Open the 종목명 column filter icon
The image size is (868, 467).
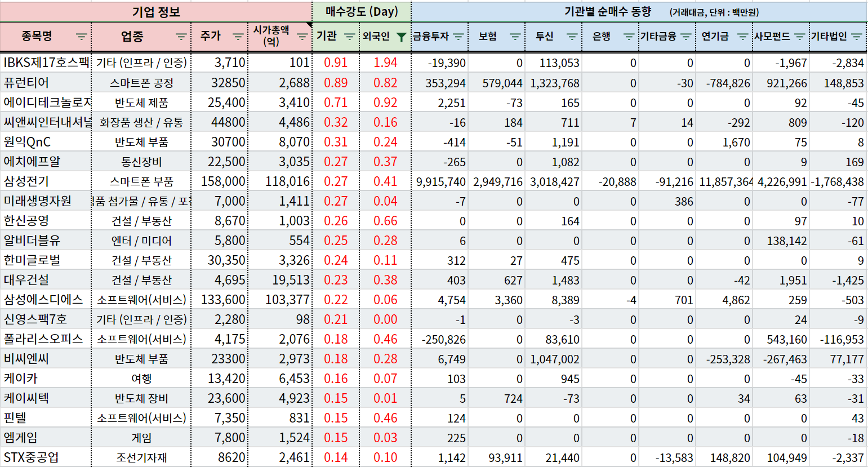[82, 37]
